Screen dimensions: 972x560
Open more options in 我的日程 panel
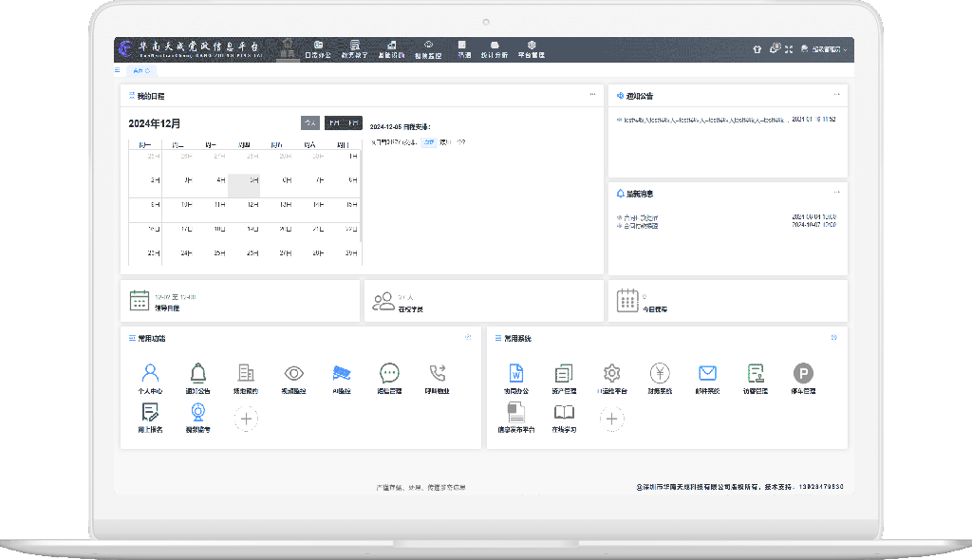pos(592,95)
